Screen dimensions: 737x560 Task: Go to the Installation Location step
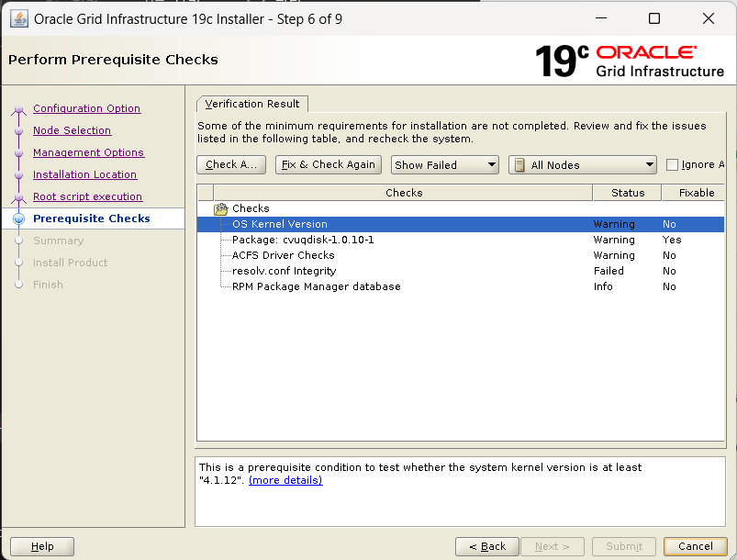(x=84, y=175)
